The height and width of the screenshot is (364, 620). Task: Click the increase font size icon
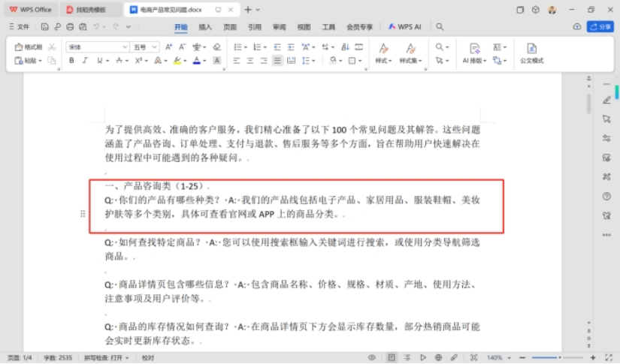tap(168, 47)
